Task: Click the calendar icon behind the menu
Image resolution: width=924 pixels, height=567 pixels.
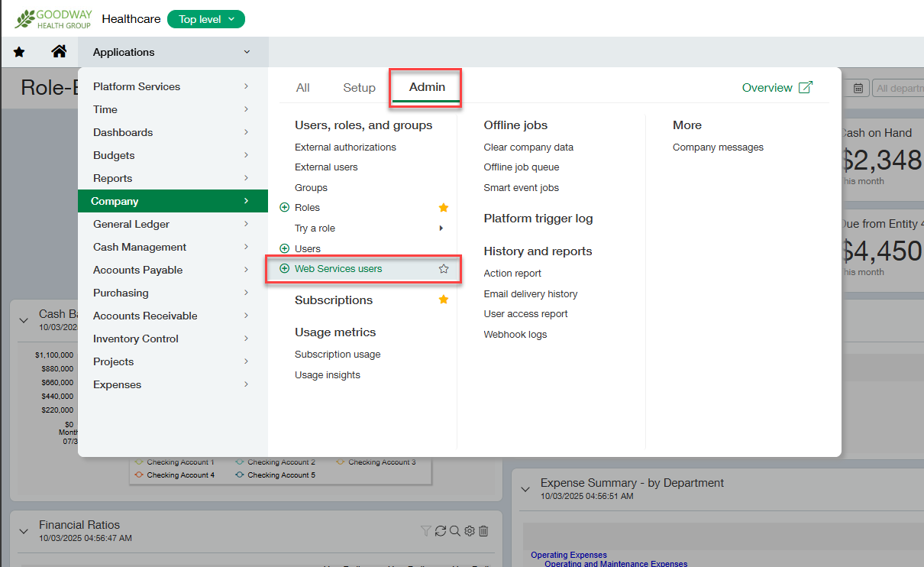Action: [x=858, y=89]
